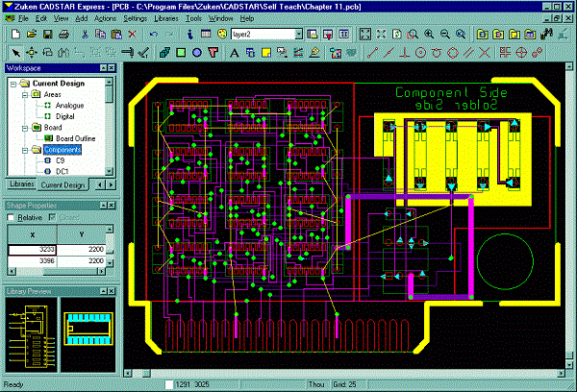
Task: Activate the Move tool with four arrows
Action: [32, 53]
